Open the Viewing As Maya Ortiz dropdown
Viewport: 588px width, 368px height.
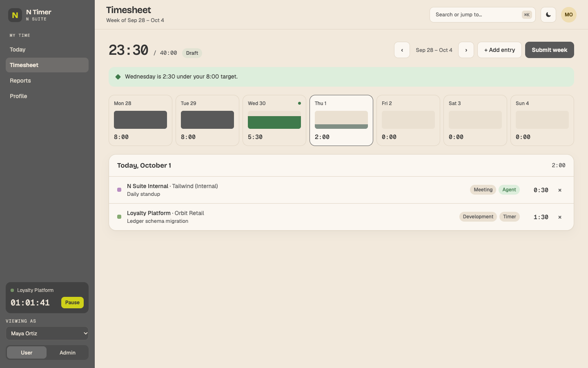coord(47,333)
